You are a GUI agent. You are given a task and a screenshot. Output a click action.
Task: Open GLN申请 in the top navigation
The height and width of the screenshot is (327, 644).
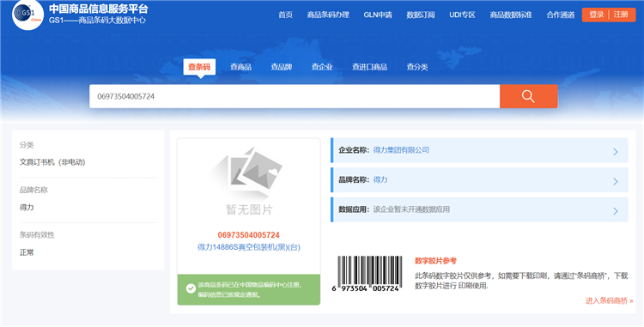click(x=378, y=15)
